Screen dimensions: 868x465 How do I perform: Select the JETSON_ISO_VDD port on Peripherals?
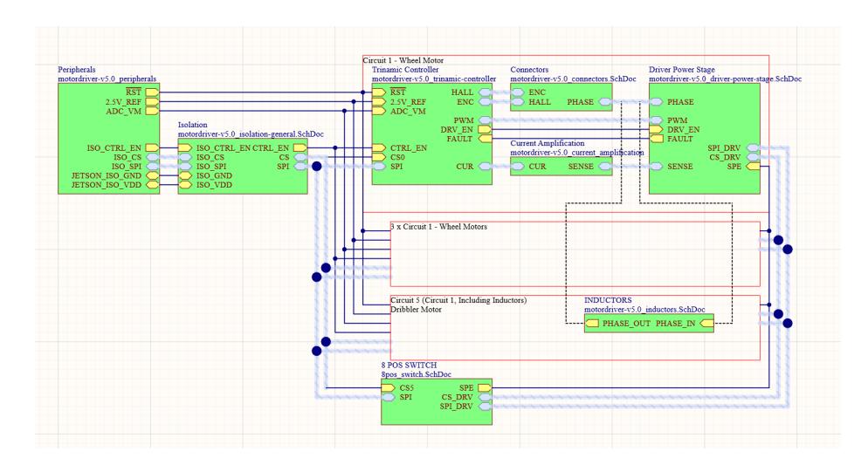tap(152, 185)
